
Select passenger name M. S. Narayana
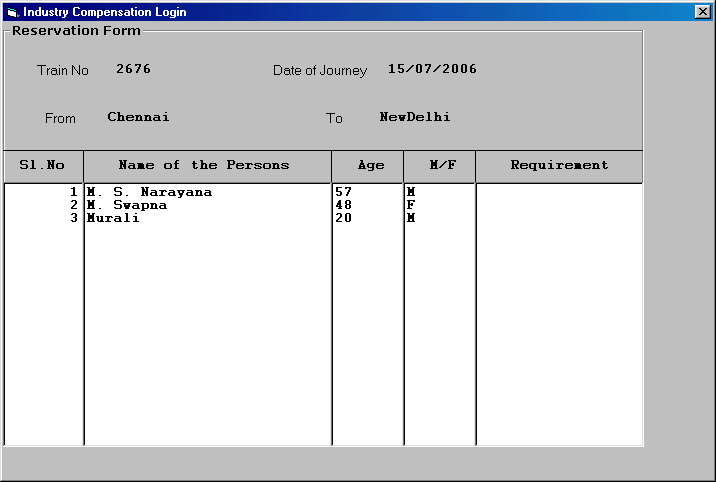pos(149,192)
